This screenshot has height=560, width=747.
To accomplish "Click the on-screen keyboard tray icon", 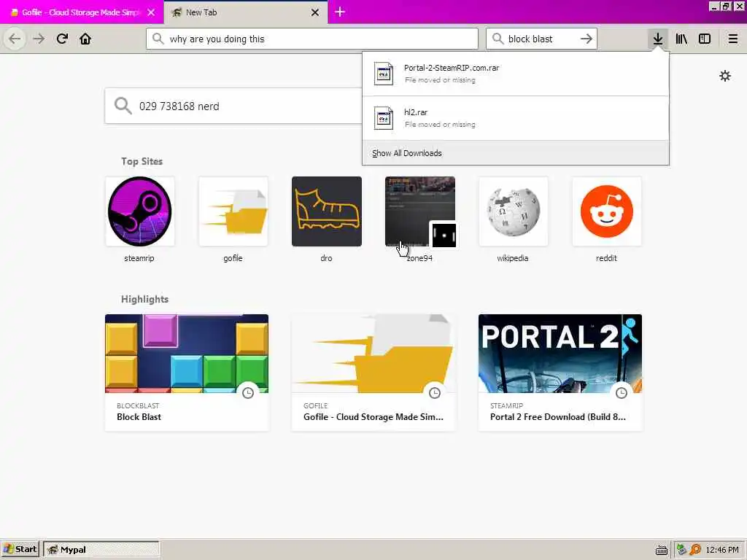I will point(662,550).
